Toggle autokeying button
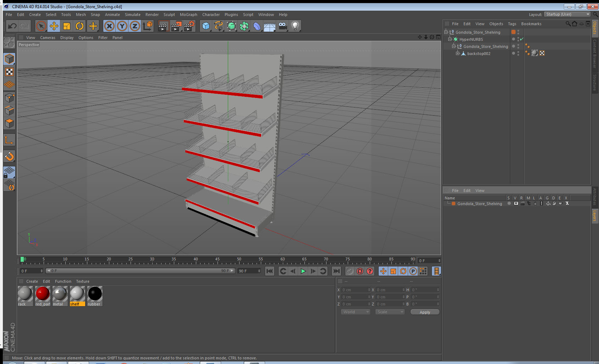This screenshot has width=599, height=364. [360, 271]
